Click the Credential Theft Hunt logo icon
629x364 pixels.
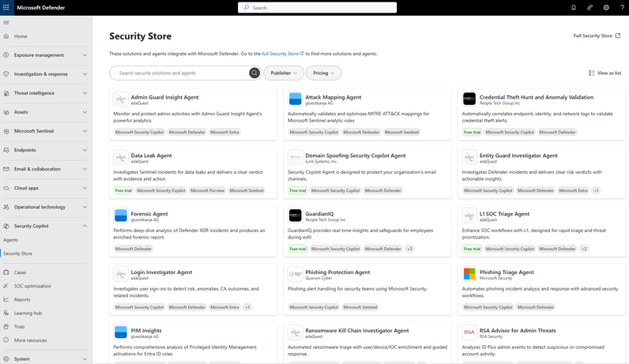pos(469,99)
